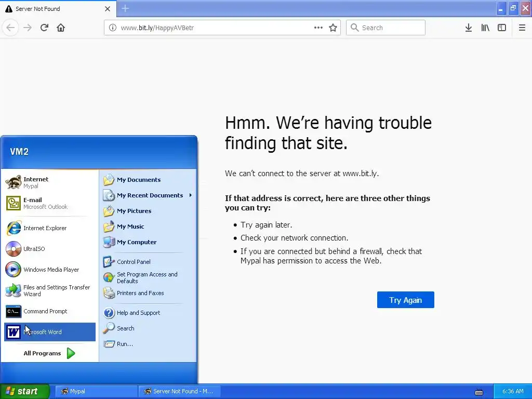Open the Downloads arrow icon
The image size is (532, 399).
click(469, 28)
